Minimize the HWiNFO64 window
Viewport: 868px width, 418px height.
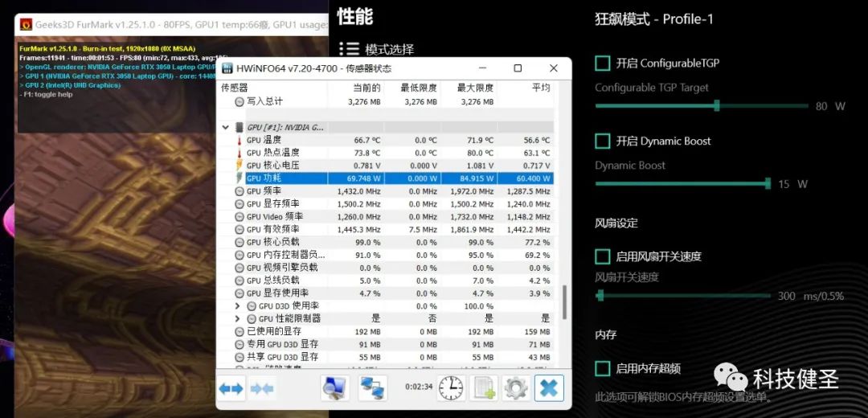(x=482, y=68)
